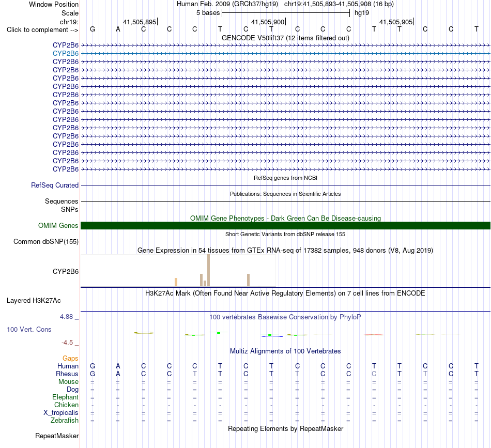This screenshot has height=448, width=491.
Task: Click the '100 Vert. Cons' track label
Action: (x=29, y=329)
